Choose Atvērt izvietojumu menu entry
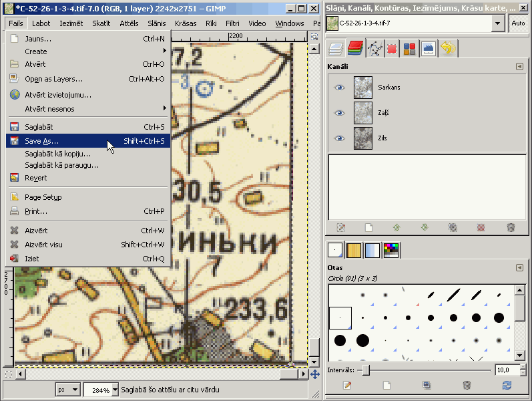 click(x=88, y=95)
